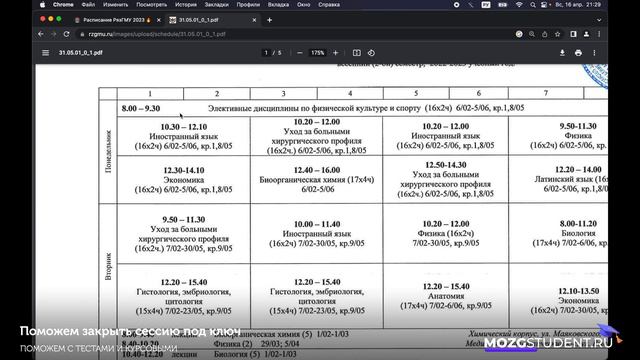
Task: Go forward in Chrome history
Action: tap(54, 34)
